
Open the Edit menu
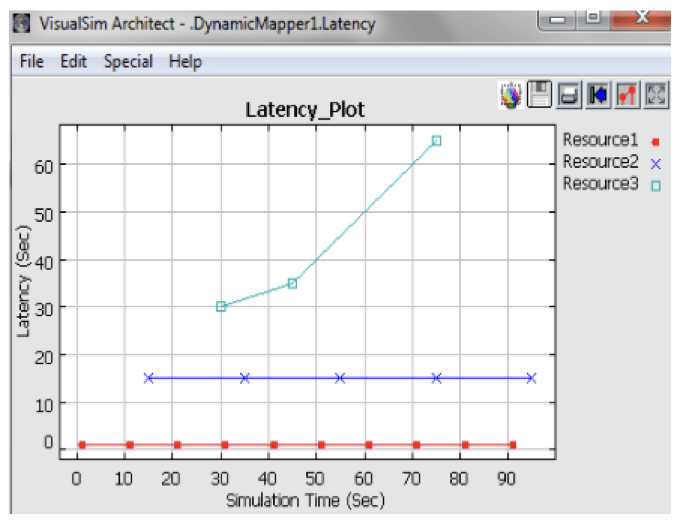point(73,61)
